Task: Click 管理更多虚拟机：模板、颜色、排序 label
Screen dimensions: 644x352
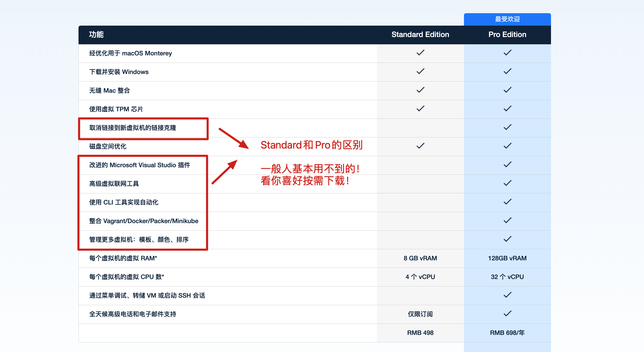Action: click(x=139, y=240)
